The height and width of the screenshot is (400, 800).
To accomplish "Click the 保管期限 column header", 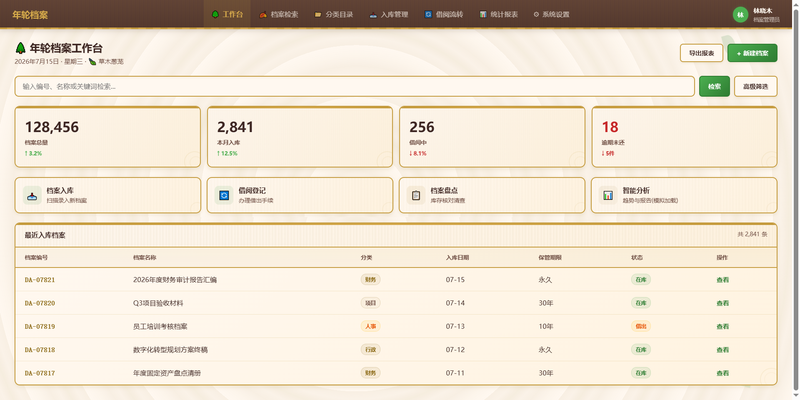I will coord(550,258).
